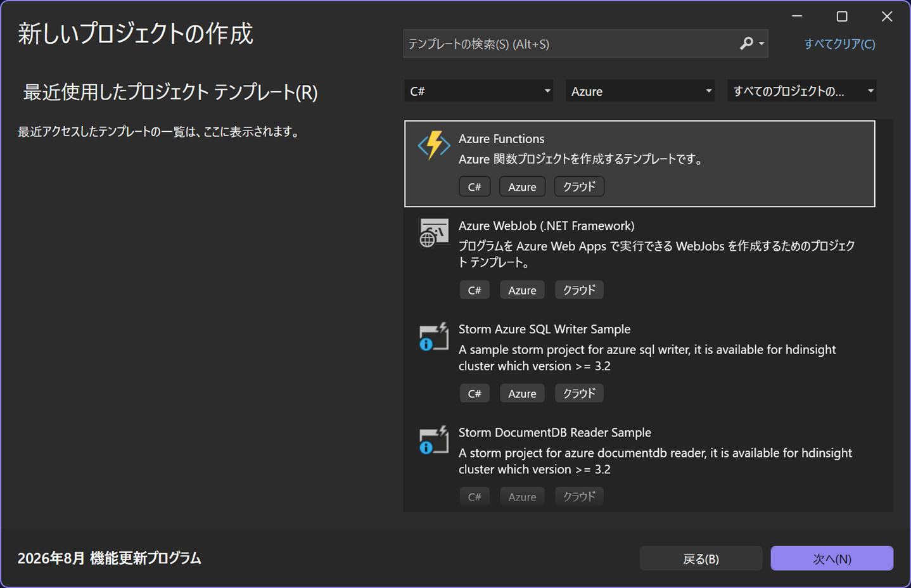Screen dimensions: 911x588
Task: Click the すべてクリア(C) link
Action: (839, 44)
